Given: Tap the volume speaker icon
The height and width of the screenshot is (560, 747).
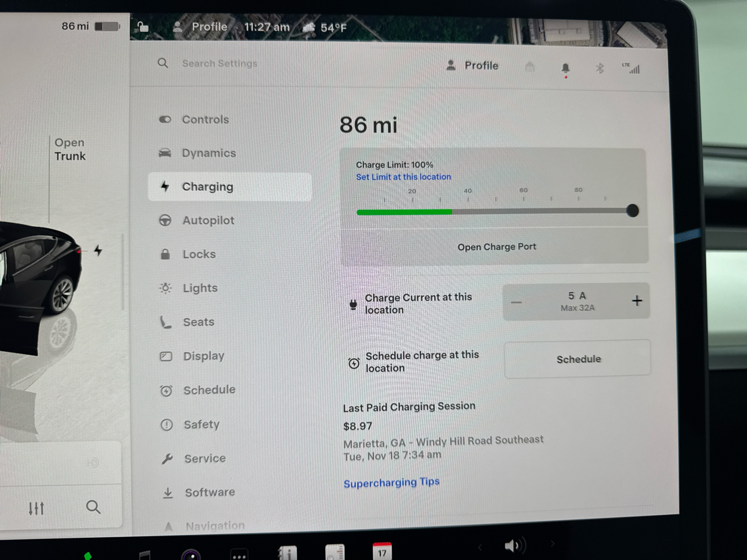Looking at the screenshot, I should coord(512,545).
